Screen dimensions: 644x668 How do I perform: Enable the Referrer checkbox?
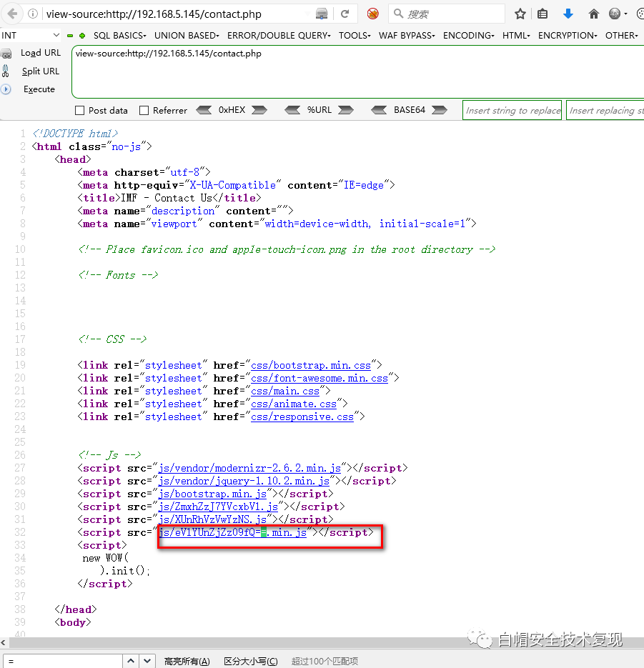coord(144,111)
